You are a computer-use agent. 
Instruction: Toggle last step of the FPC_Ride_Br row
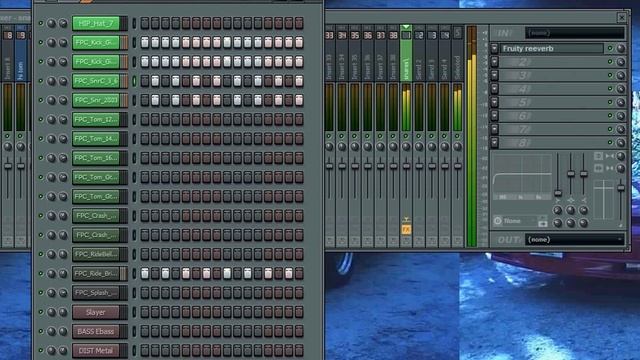point(299,273)
